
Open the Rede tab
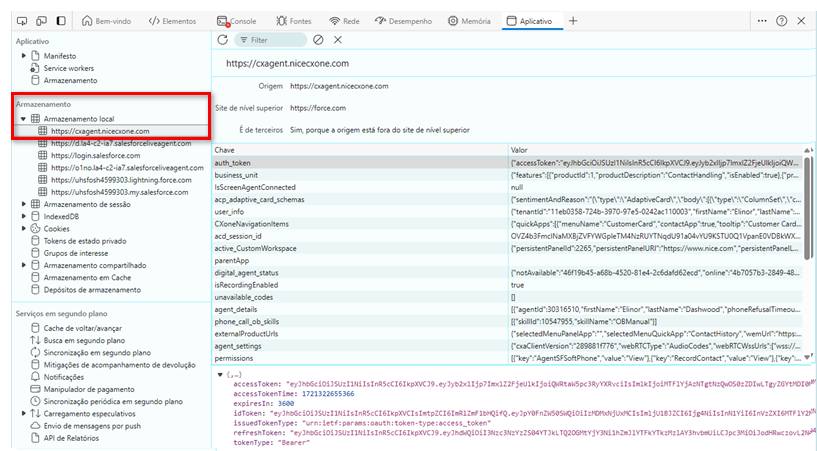[x=344, y=21]
